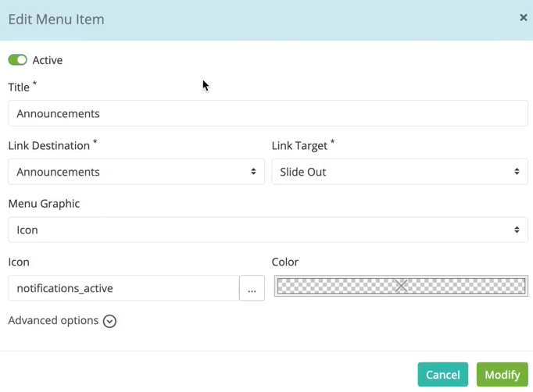Click the notifications_active icon name field
533x392 pixels.
click(x=123, y=288)
